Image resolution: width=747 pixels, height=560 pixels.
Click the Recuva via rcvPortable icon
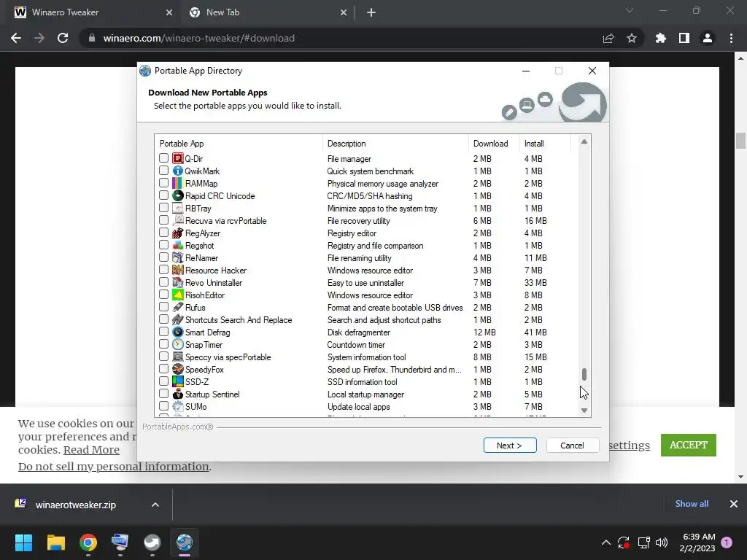pyautogui.click(x=178, y=220)
